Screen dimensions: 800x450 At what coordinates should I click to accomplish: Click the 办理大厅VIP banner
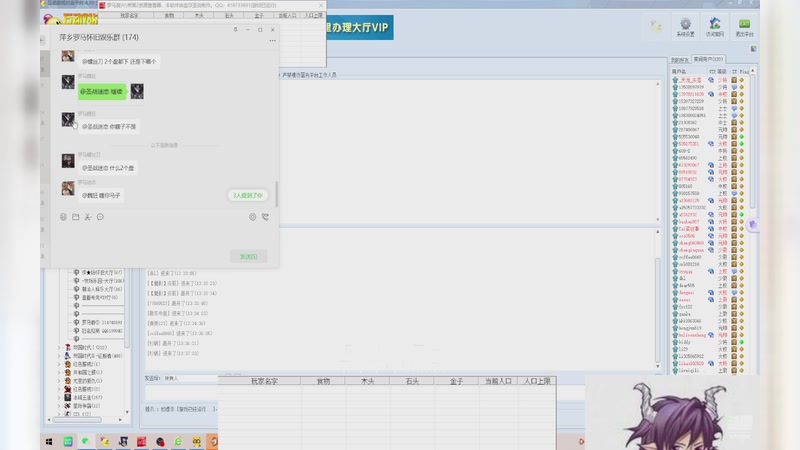(360, 28)
